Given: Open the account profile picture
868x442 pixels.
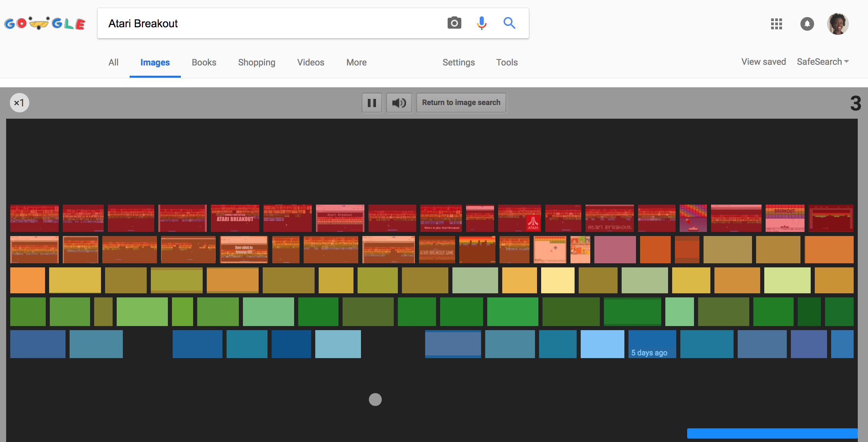Looking at the screenshot, I should click(838, 24).
